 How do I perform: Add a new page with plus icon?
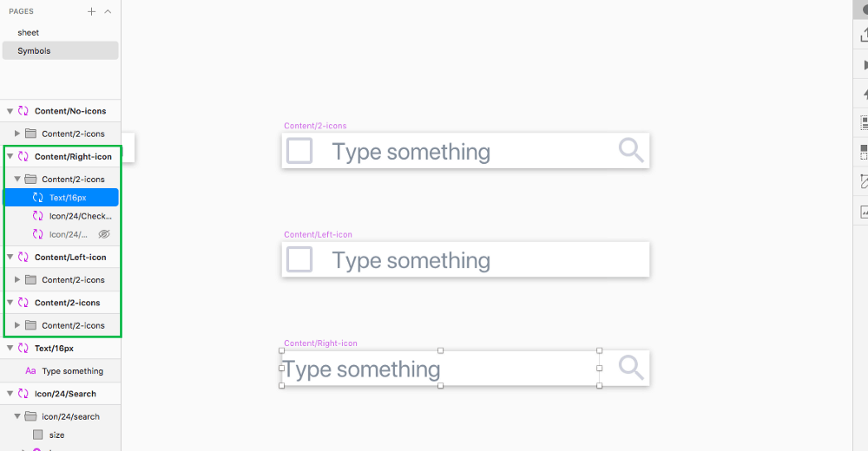(x=91, y=11)
